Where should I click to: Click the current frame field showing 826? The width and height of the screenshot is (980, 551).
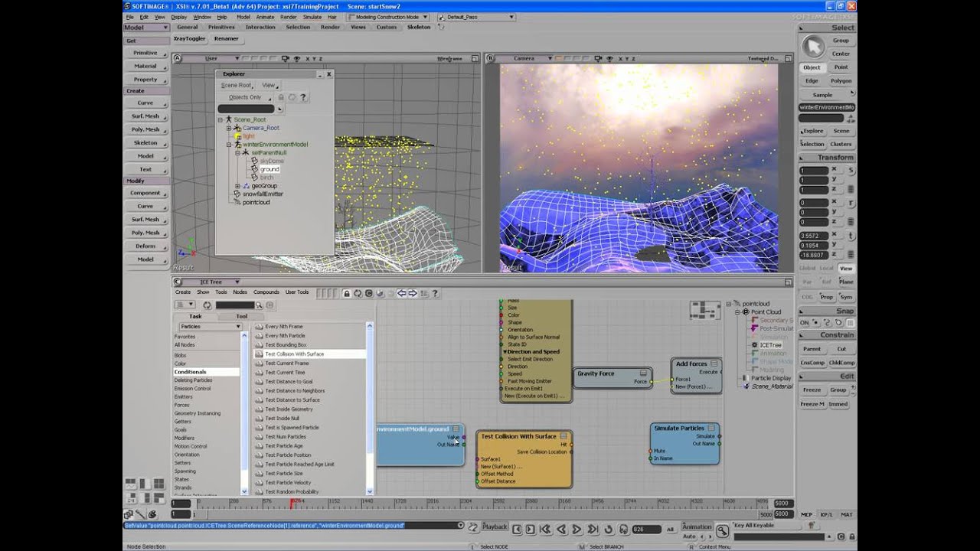coord(645,529)
